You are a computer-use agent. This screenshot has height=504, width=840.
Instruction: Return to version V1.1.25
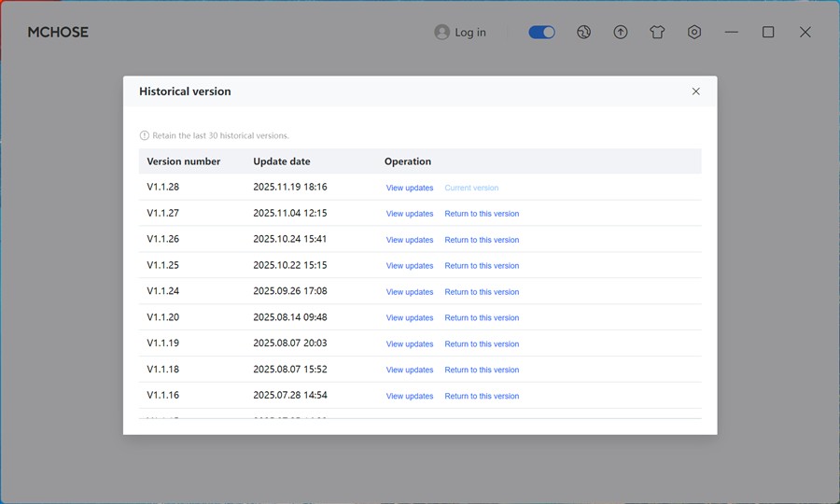[482, 266]
